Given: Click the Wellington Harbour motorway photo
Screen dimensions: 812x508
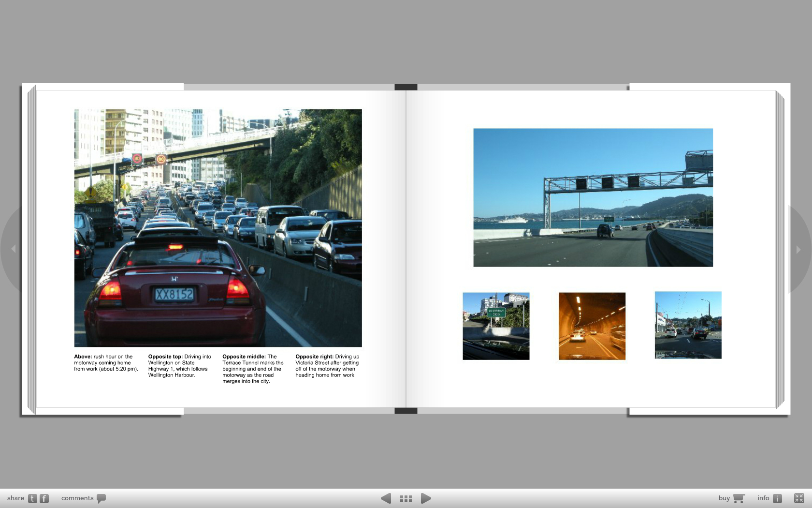Looking at the screenshot, I should click(x=593, y=197).
